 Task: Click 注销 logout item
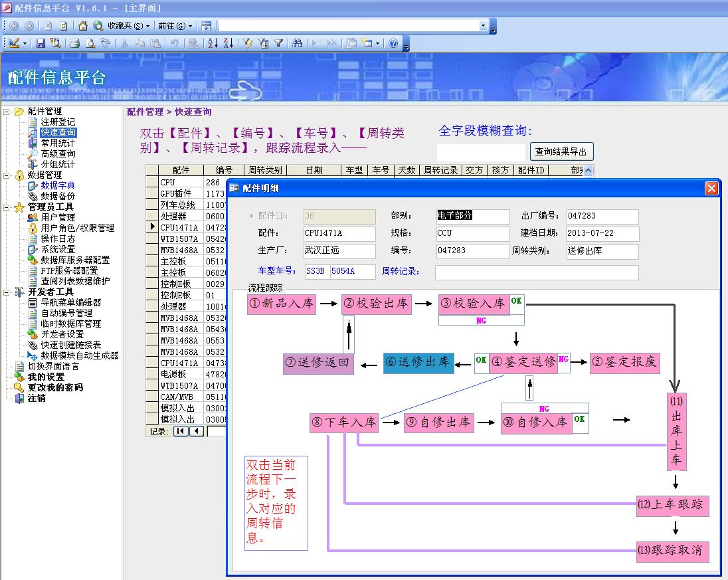37,399
